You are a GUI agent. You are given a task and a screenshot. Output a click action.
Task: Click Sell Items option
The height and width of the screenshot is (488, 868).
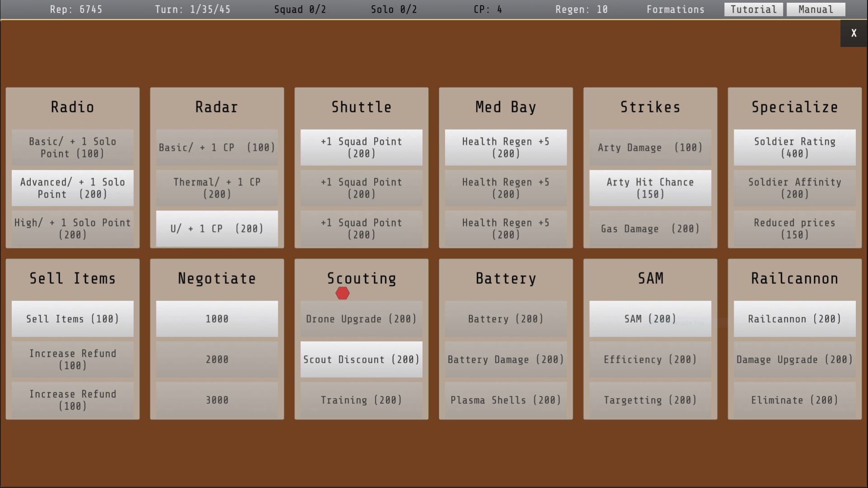pos(72,319)
